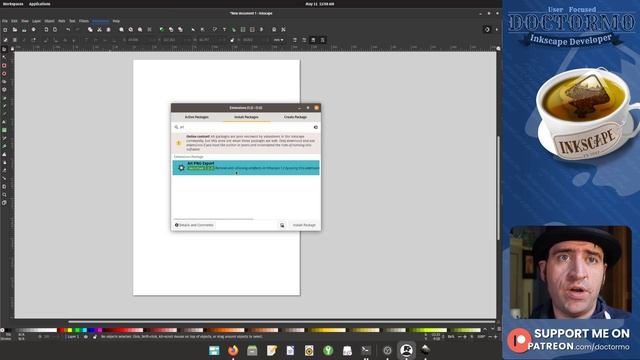Image resolution: width=640 pixels, height=360 pixels.
Task: Toggle move gradients with objects
Action: click(x=313, y=40)
